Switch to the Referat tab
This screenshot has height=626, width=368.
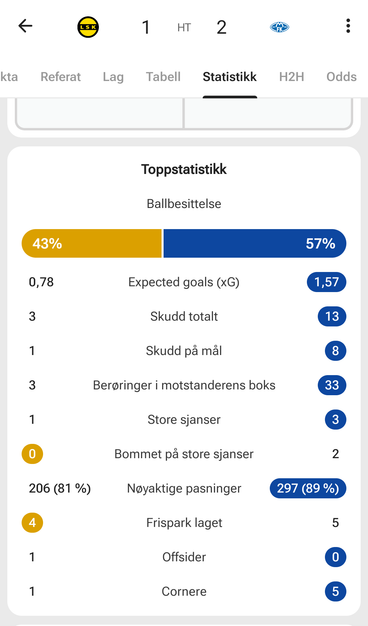coord(61,77)
